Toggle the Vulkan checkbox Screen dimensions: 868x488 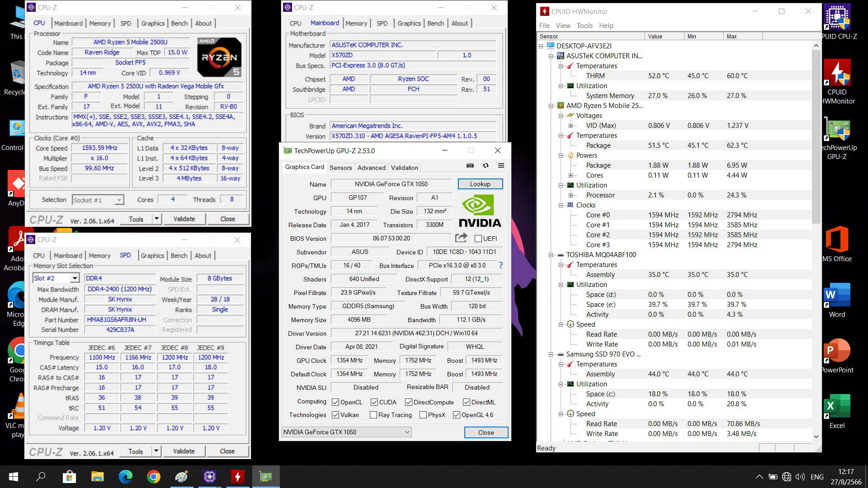click(x=335, y=415)
